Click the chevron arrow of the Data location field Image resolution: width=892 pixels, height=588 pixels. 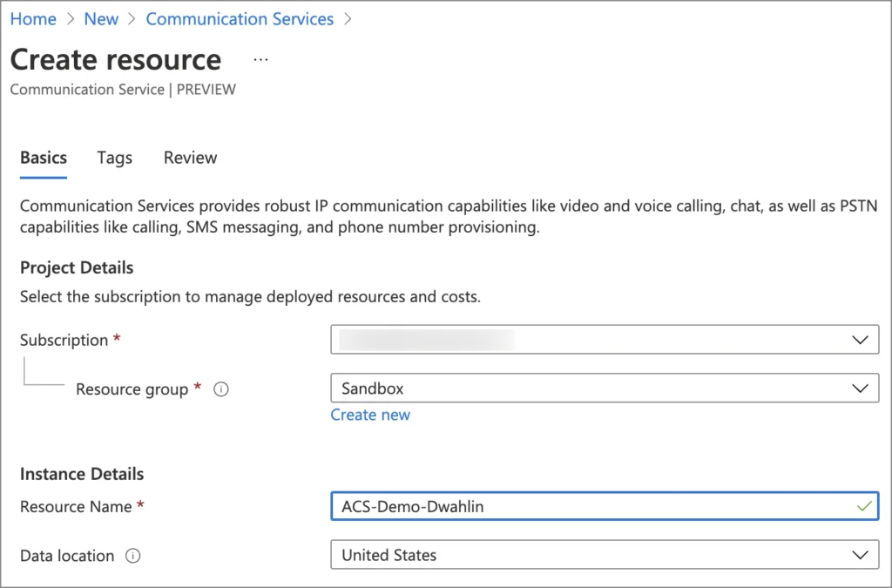point(860,555)
